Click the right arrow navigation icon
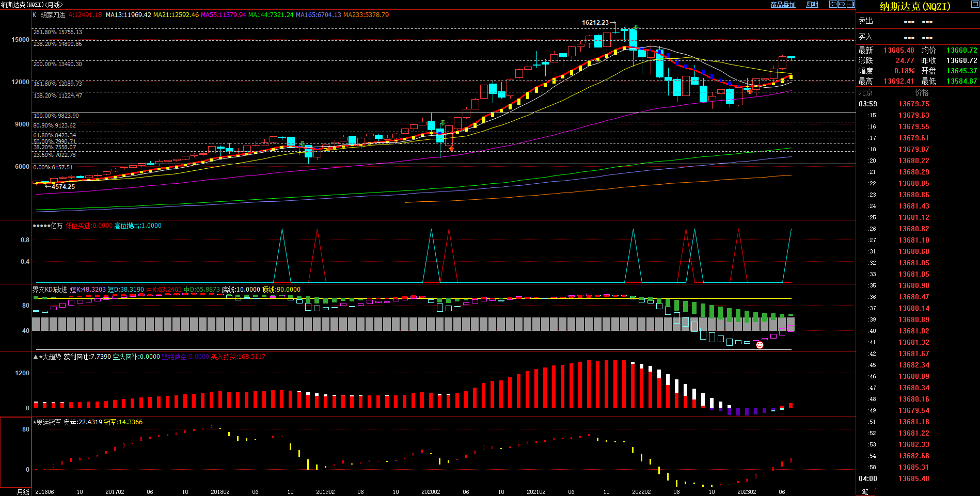The width and height of the screenshot is (980, 496). pyautogui.click(x=842, y=4)
